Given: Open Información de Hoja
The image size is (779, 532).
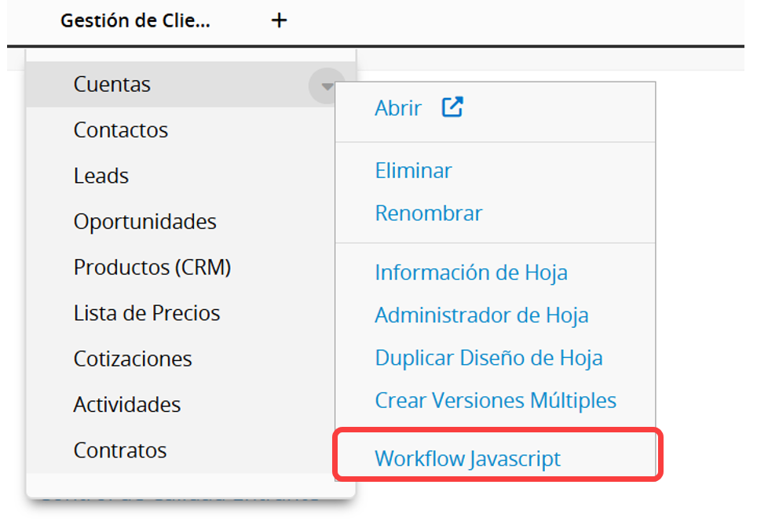Looking at the screenshot, I should point(471,272).
